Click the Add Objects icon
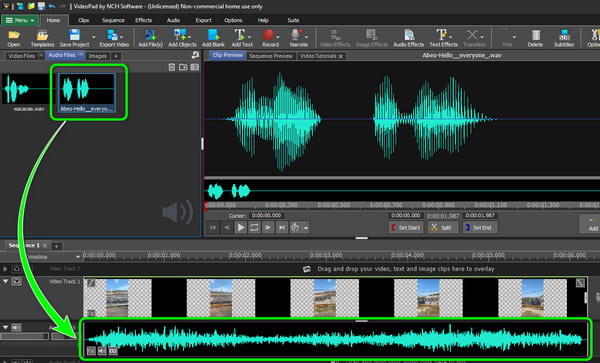Viewport: 600px width, 363px height. pos(179,35)
